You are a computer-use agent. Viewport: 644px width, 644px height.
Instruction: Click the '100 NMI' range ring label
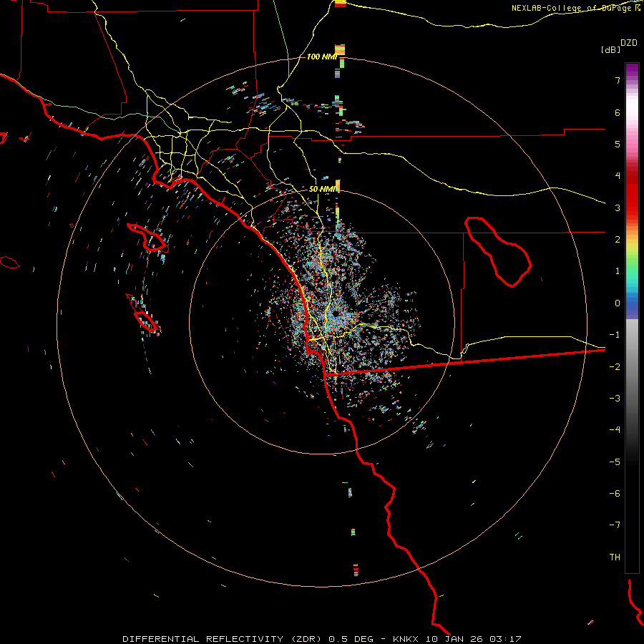click(321, 57)
